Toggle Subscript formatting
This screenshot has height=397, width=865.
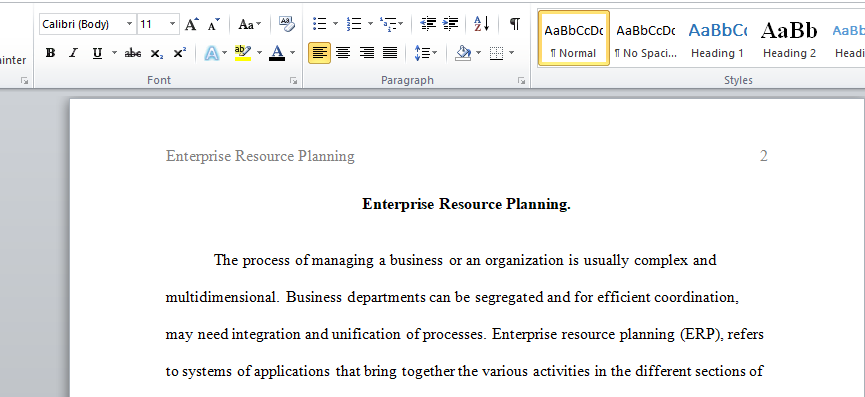click(x=157, y=53)
